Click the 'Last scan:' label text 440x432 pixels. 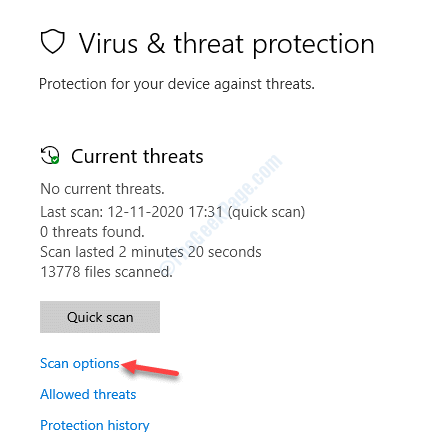pos(72,212)
